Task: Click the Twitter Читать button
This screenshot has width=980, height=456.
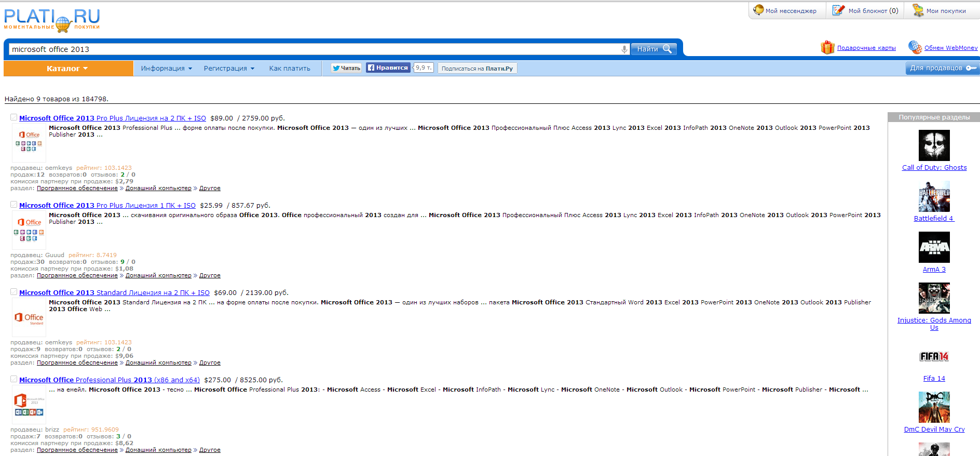Action: pos(347,68)
